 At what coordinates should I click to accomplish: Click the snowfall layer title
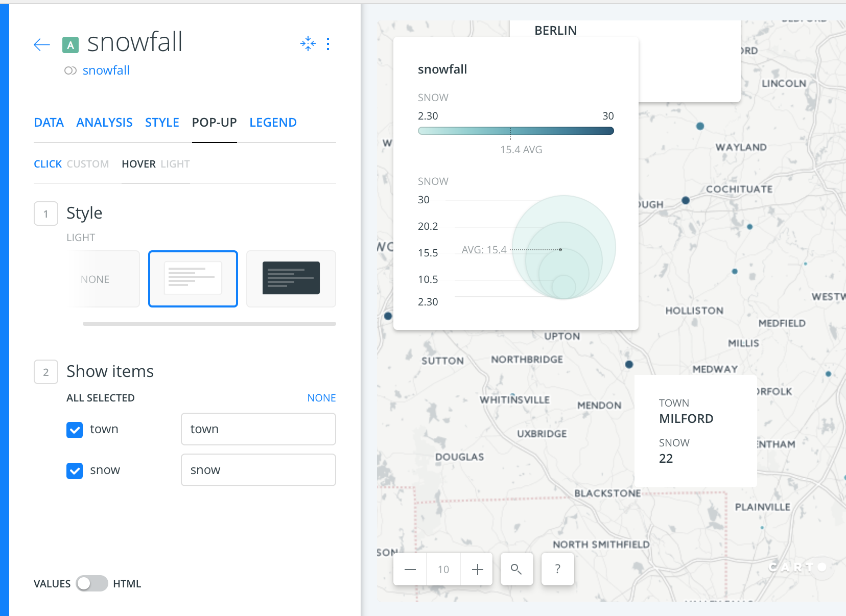click(x=134, y=42)
